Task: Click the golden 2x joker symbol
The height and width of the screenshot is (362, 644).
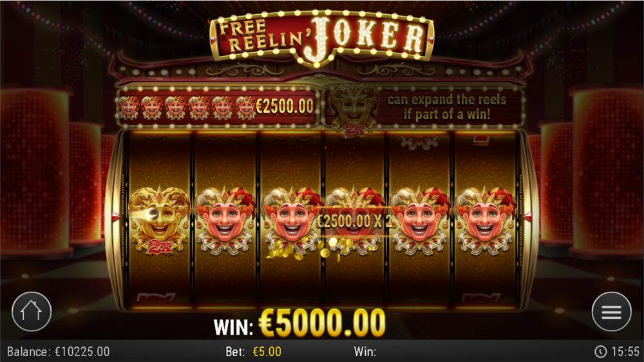Action: (159, 221)
